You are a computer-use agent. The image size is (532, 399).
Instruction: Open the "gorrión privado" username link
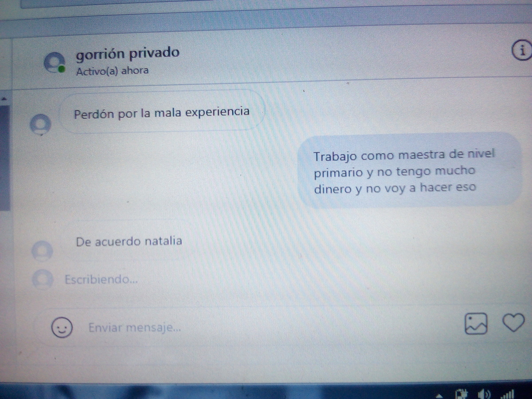tap(128, 54)
